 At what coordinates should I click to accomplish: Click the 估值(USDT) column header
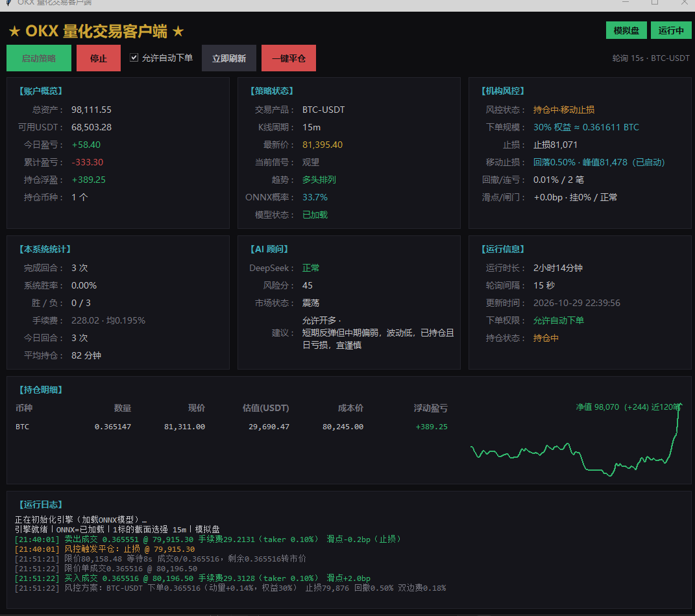point(266,408)
